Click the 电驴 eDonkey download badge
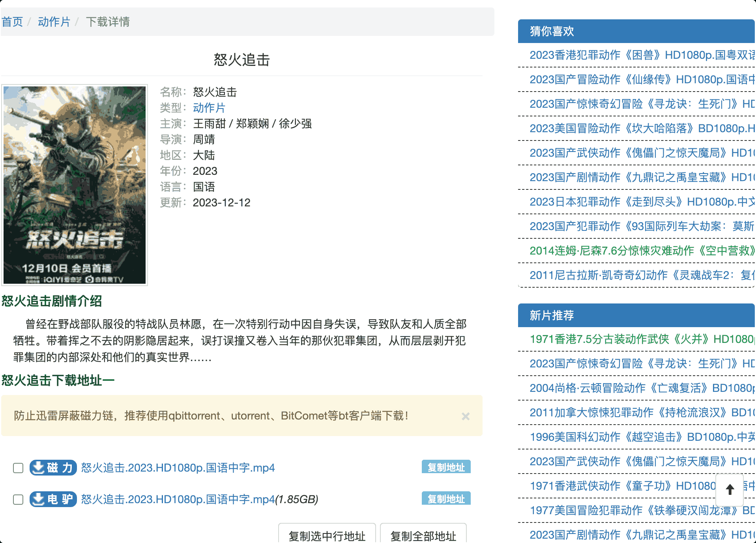Image resolution: width=756 pixels, height=543 pixels. (53, 499)
